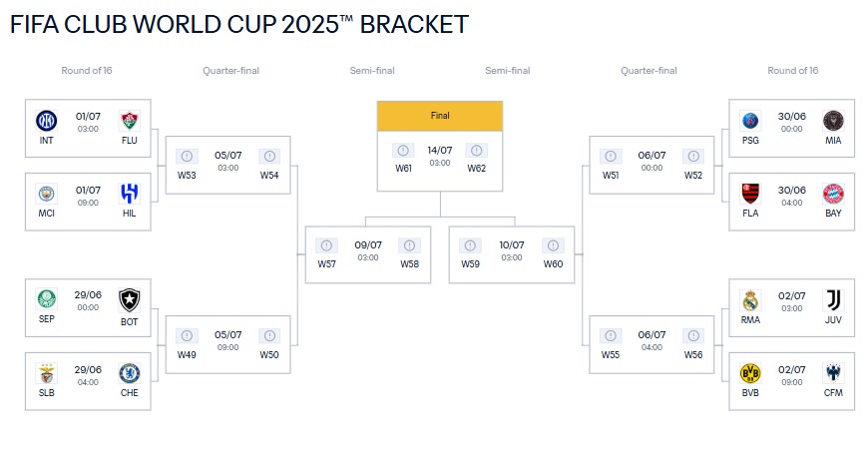This screenshot has width=868, height=458.
Task: Click the Inter Milan crest icon
Action: tap(47, 120)
